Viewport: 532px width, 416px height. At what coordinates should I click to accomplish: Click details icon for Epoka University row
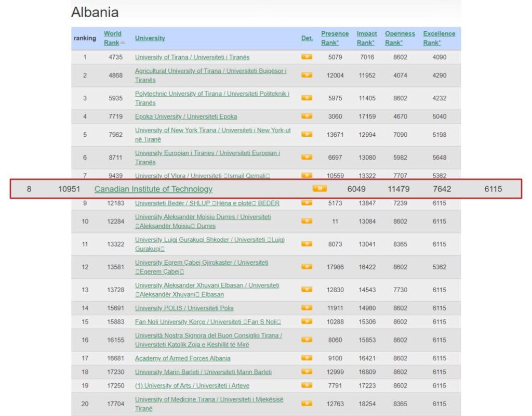point(307,116)
